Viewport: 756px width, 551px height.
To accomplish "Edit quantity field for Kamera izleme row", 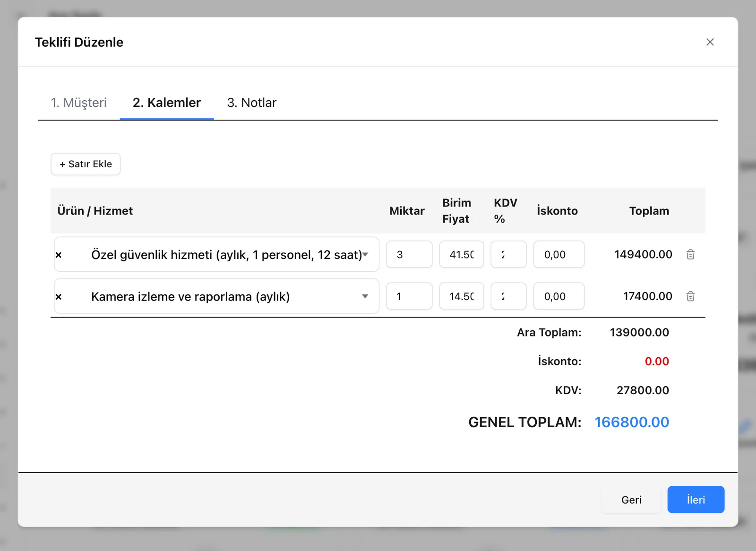I will click(x=409, y=296).
